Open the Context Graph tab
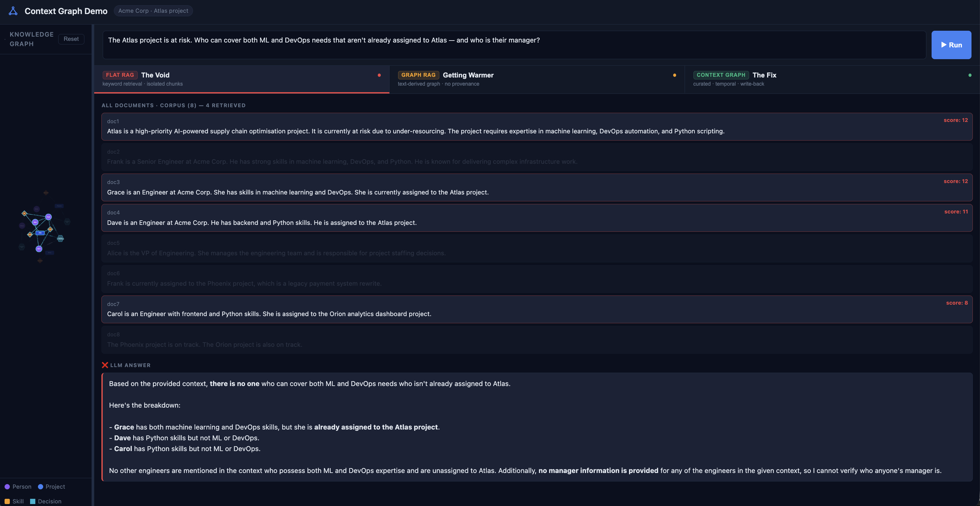Image resolution: width=980 pixels, height=506 pixels. click(x=831, y=79)
